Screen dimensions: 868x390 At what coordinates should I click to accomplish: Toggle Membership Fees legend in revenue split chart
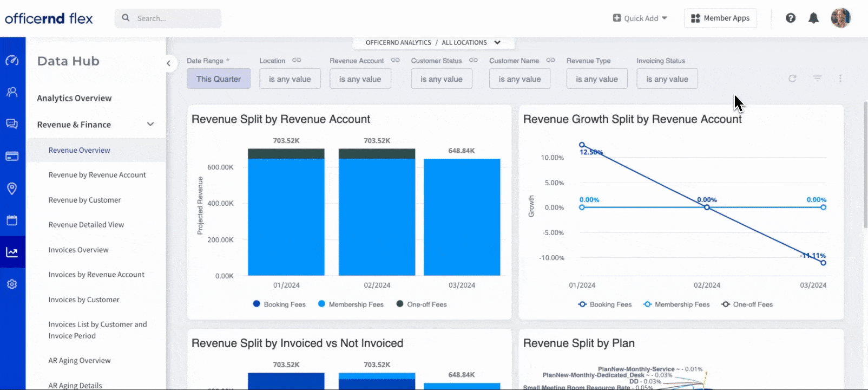[351, 304]
